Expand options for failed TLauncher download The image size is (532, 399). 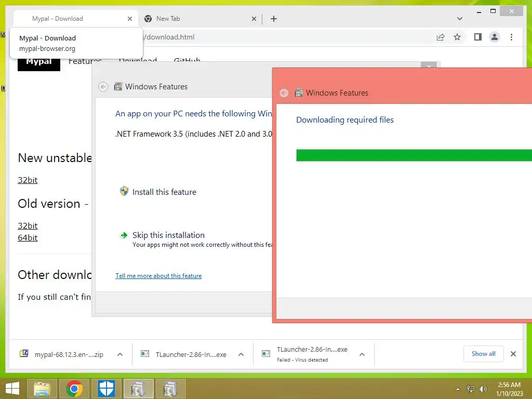(362, 354)
